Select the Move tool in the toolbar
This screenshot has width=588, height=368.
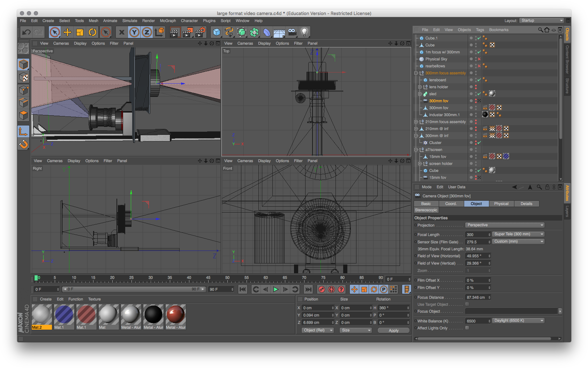click(67, 32)
